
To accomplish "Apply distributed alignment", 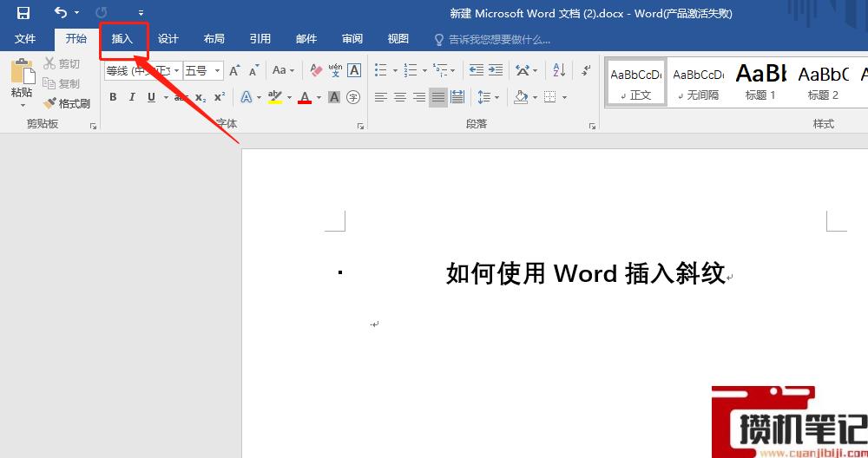I will [x=457, y=97].
